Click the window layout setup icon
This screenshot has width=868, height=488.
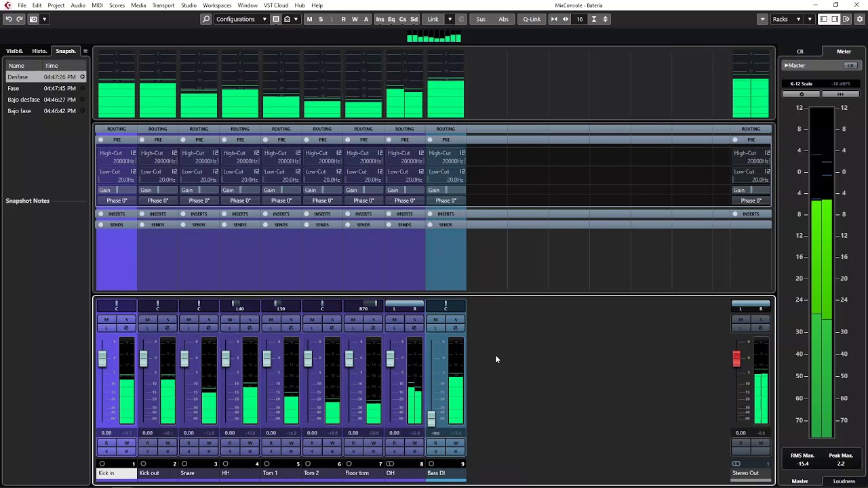coord(846,19)
